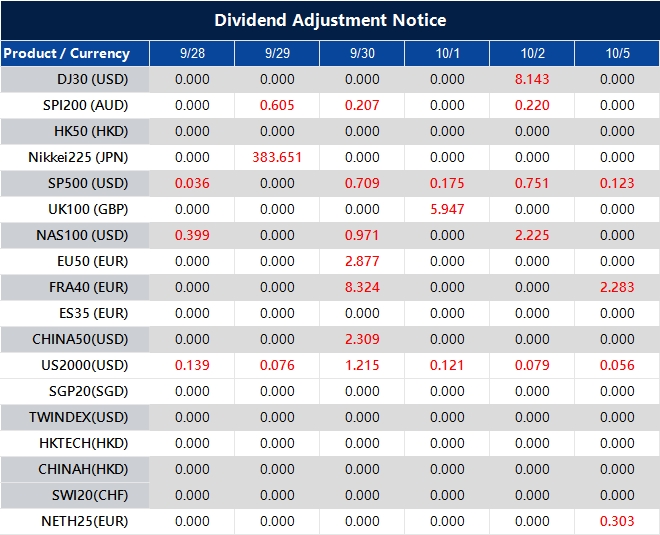Select SP500 value 0.751
The image size is (660, 535).
pyautogui.click(x=532, y=184)
